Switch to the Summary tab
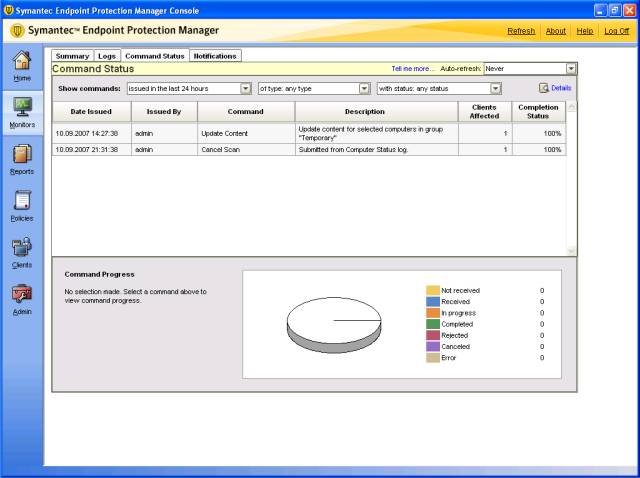This screenshot has height=478, width=640. point(73,56)
